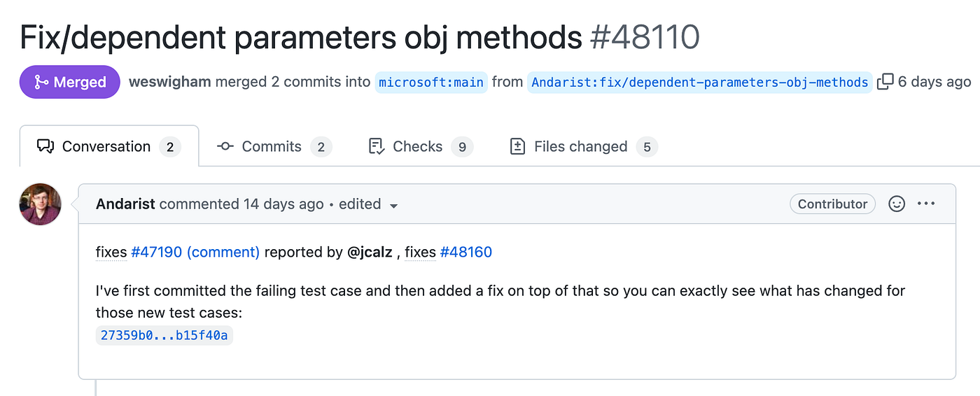Open linked issue #48160
Screen dimensions: 980x396
coord(466,252)
